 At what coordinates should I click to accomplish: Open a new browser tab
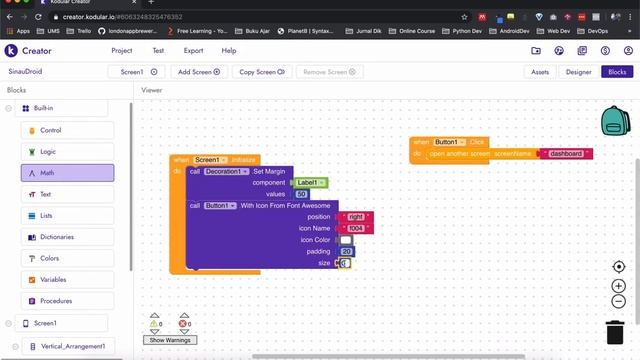coord(151,2)
